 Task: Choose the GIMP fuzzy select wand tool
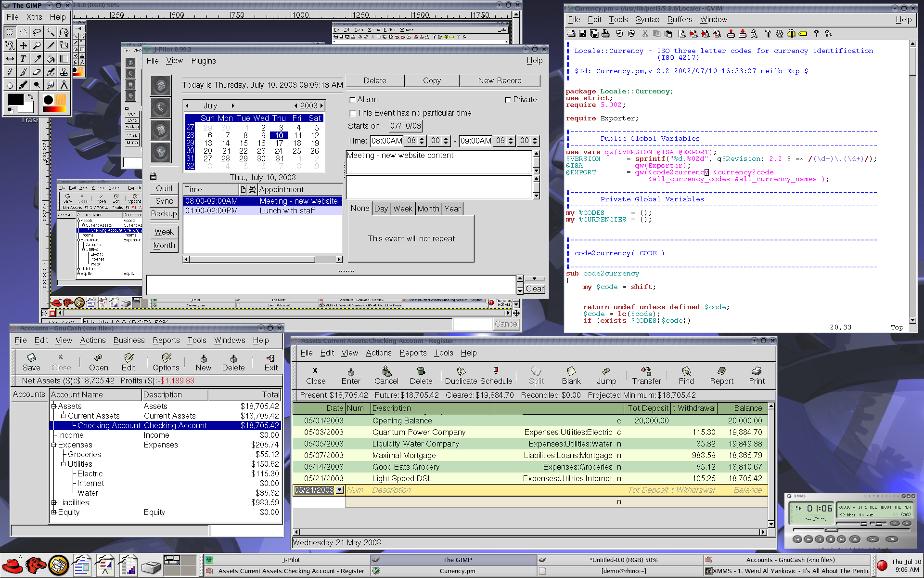[x=50, y=32]
